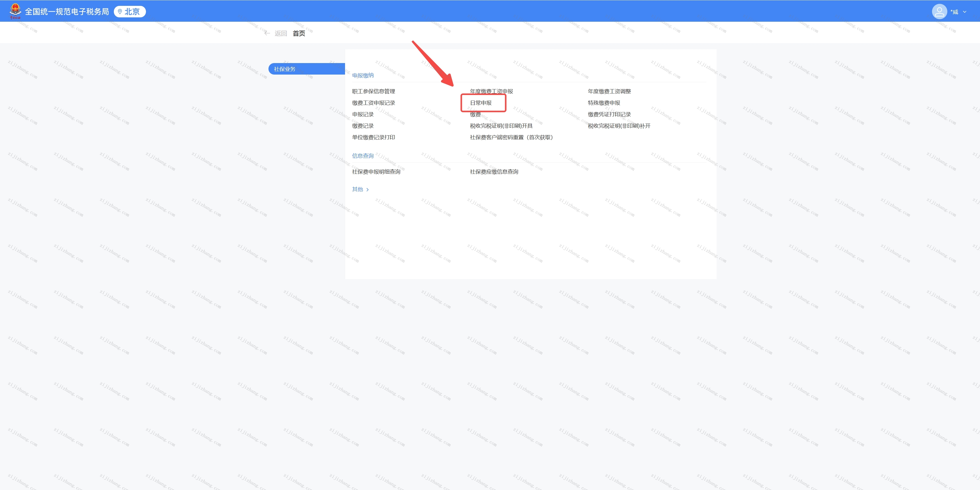This screenshot has width=980, height=490.
Task: Open 缴费工资申报记录
Action: (x=373, y=103)
